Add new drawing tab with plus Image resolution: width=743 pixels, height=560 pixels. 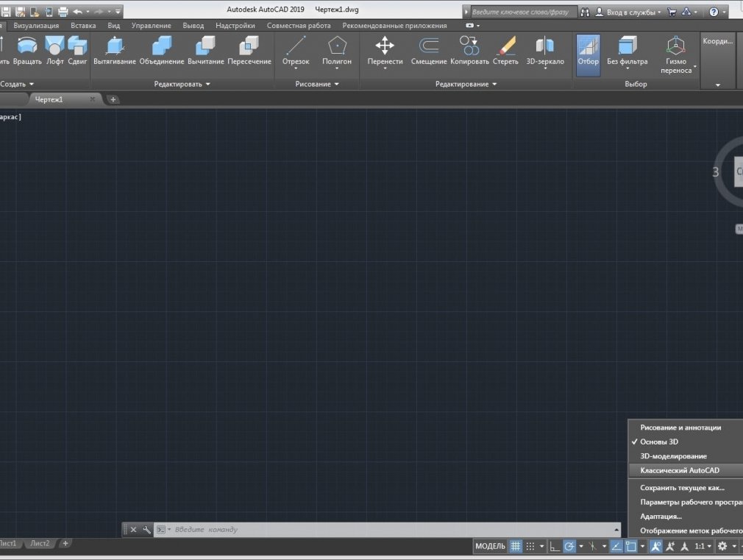pyautogui.click(x=113, y=99)
